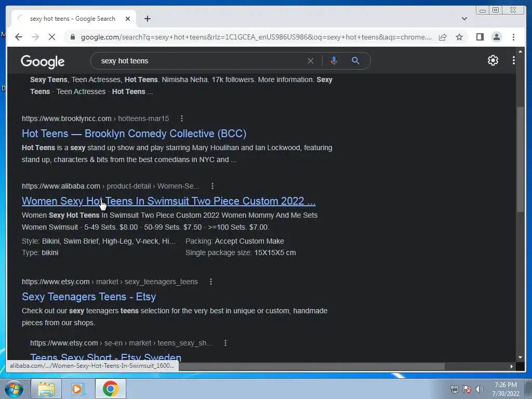
Task: Stop loading the page with the X button
Action: (x=52, y=37)
